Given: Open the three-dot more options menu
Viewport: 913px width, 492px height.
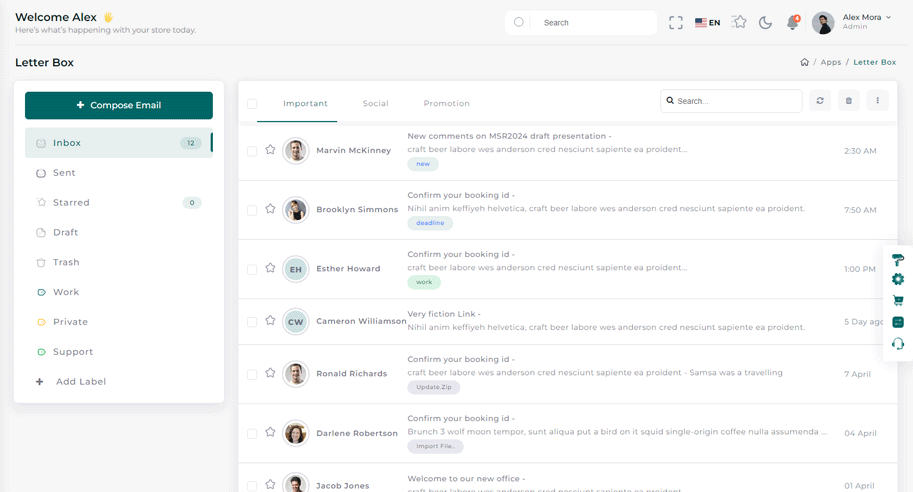Looking at the screenshot, I should [x=878, y=101].
